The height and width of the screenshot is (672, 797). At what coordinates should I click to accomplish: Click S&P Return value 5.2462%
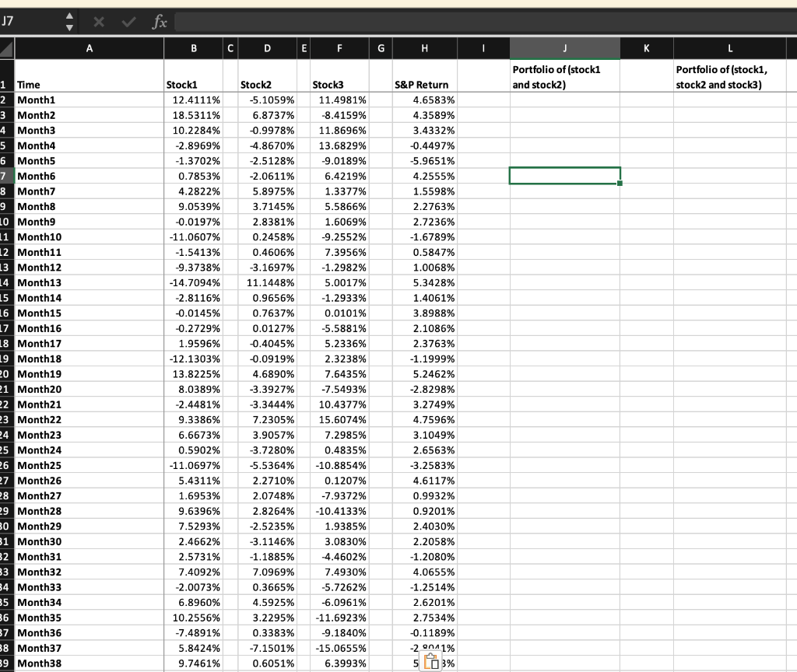pos(425,374)
